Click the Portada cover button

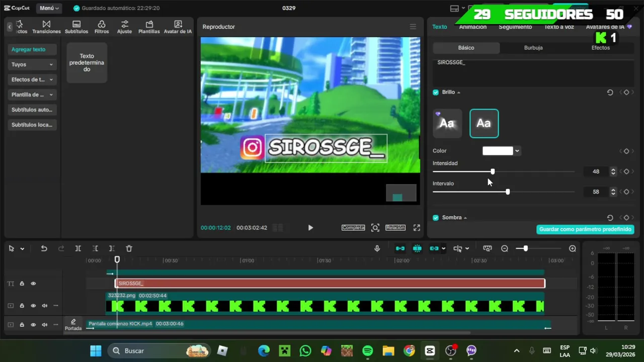tap(73, 325)
